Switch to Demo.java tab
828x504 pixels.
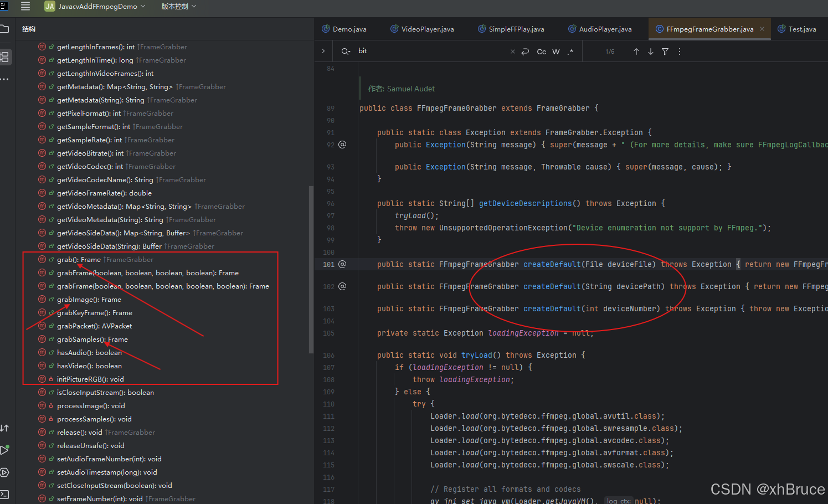[x=344, y=29]
